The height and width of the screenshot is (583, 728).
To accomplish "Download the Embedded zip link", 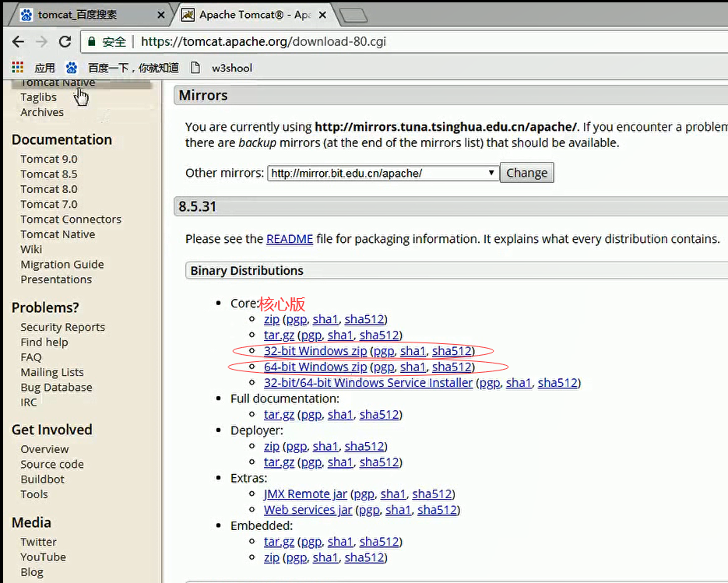I will pyautogui.click(x=272, y=557).
